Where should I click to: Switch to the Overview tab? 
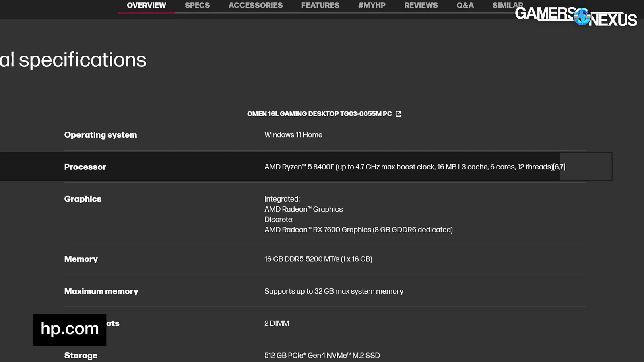click(x=147, y=6)
